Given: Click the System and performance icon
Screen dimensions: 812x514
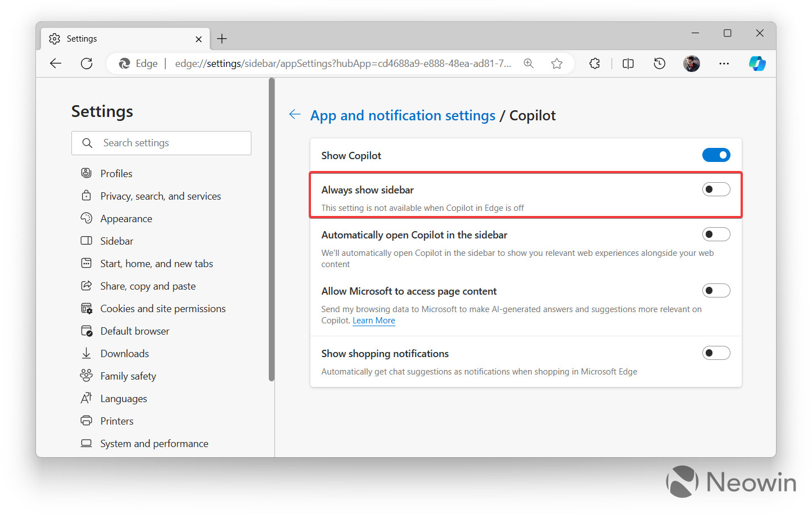Looking at the screenshot, I should click(86, 443).
